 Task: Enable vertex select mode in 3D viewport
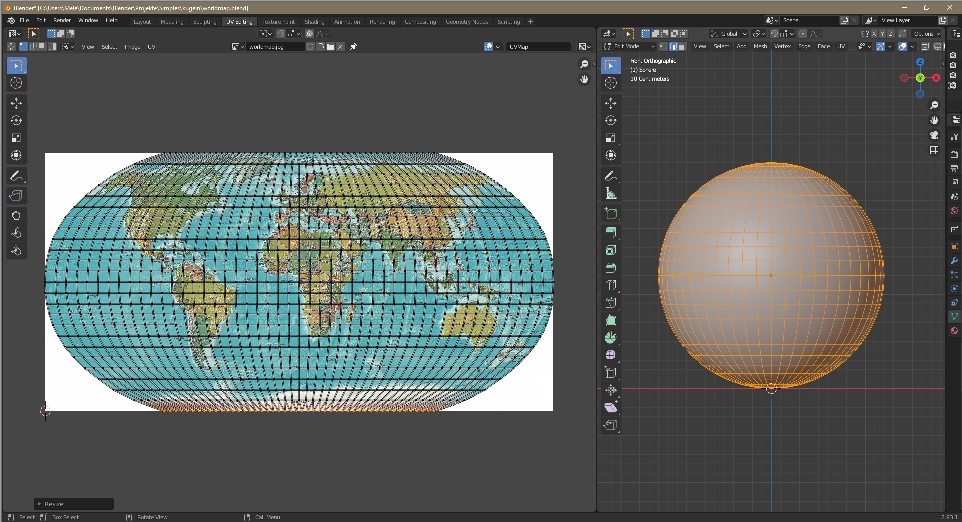coord(663,47)
